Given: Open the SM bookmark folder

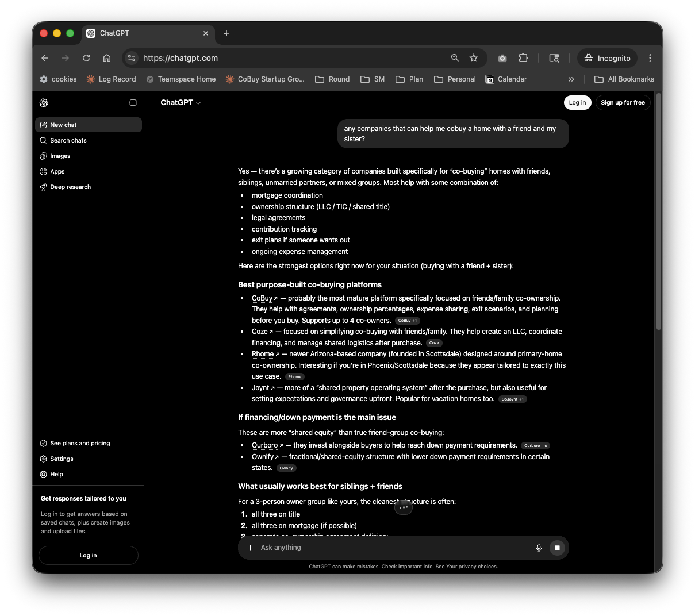Looking at the screenshot, I should [373, 79].
